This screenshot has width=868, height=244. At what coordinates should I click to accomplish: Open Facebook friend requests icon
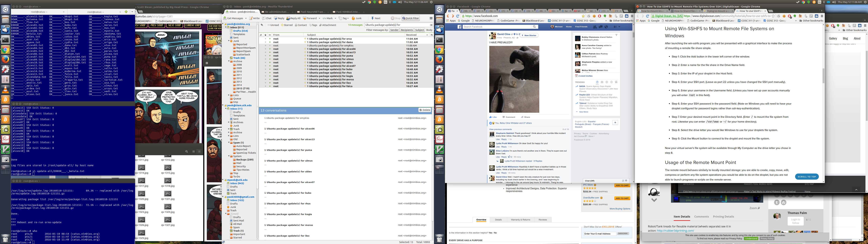point(595,27)
